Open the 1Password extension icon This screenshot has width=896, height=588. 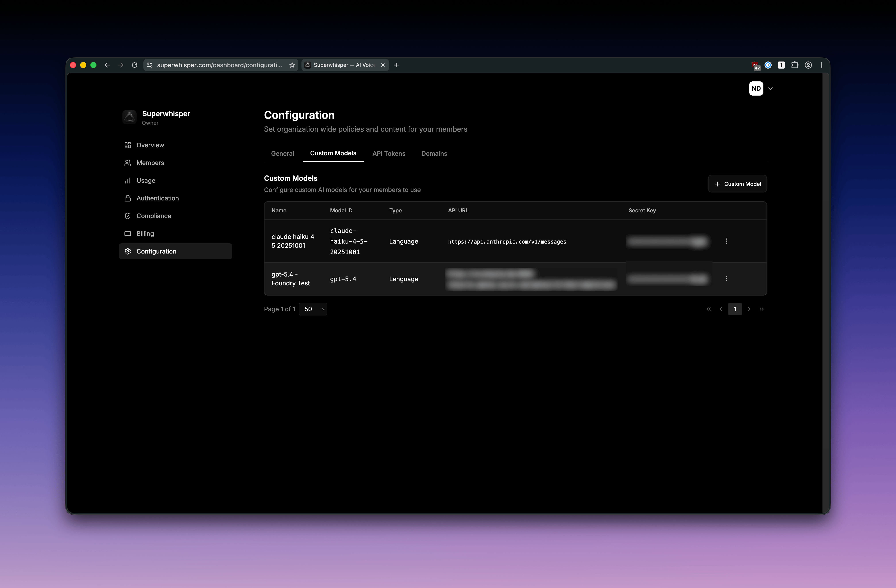point(768,65)
